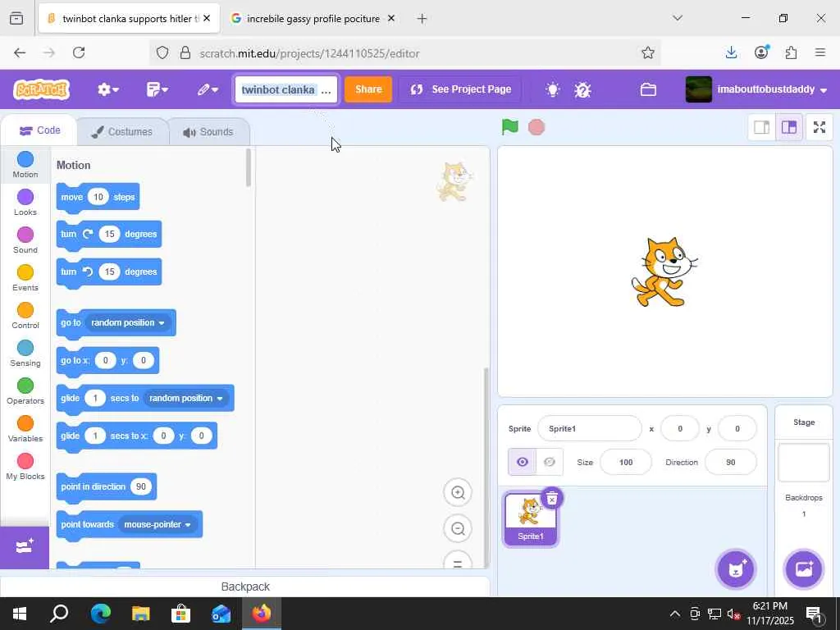Screen dimensions: 840x630
Task: Click the green flag to run
Action: (x=510, y=127)
